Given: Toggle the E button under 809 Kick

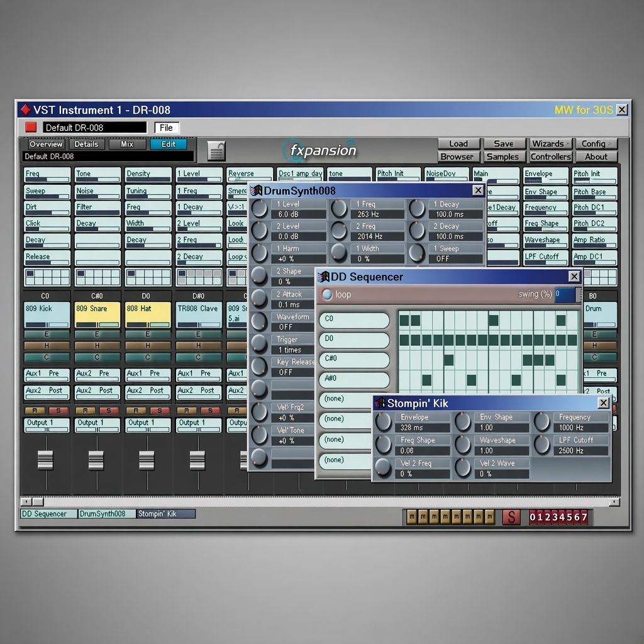Looking at the screenshot, I should tap(47, 335).
